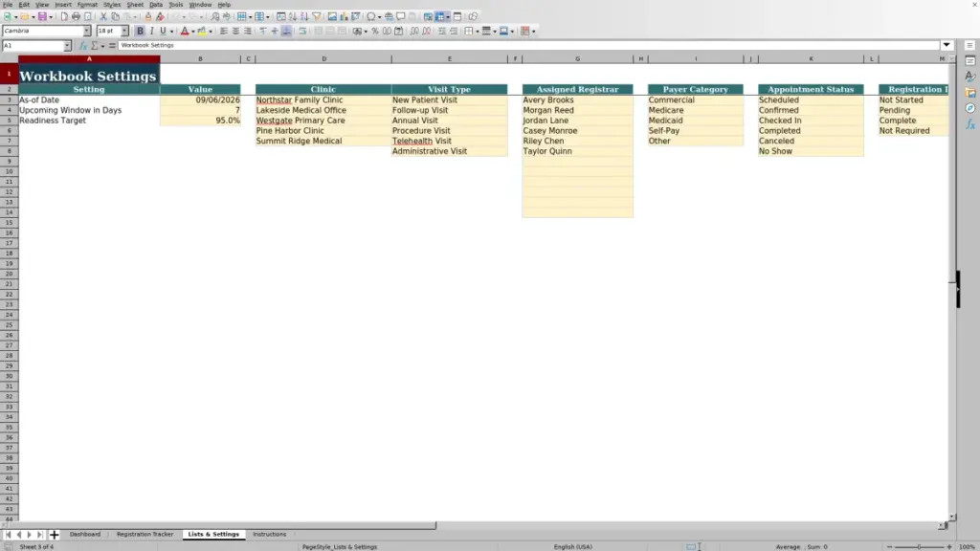The image size is (980, 551).
Task: Open the Data menu
Action: pos(156,5)
